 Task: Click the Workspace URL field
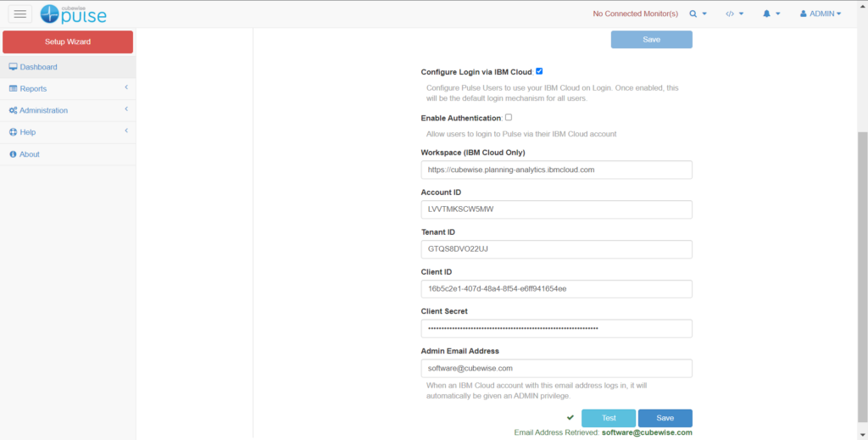pos(556,170)
